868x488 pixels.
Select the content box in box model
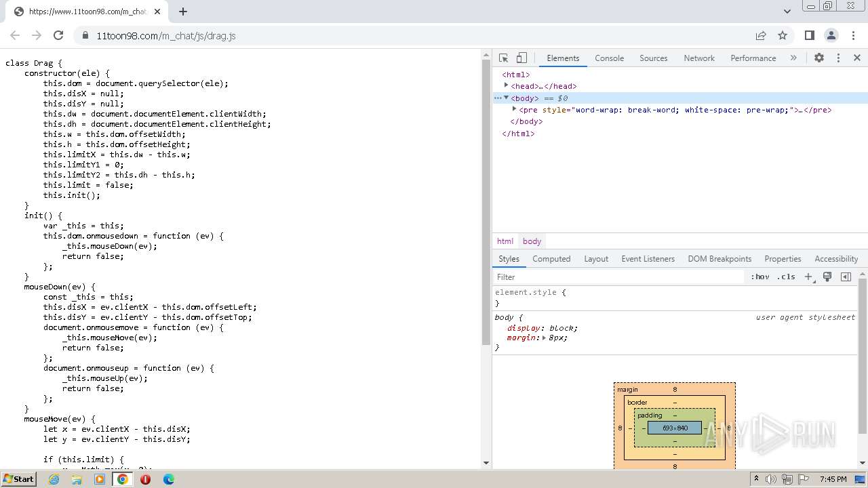click(x=675, y=428)
